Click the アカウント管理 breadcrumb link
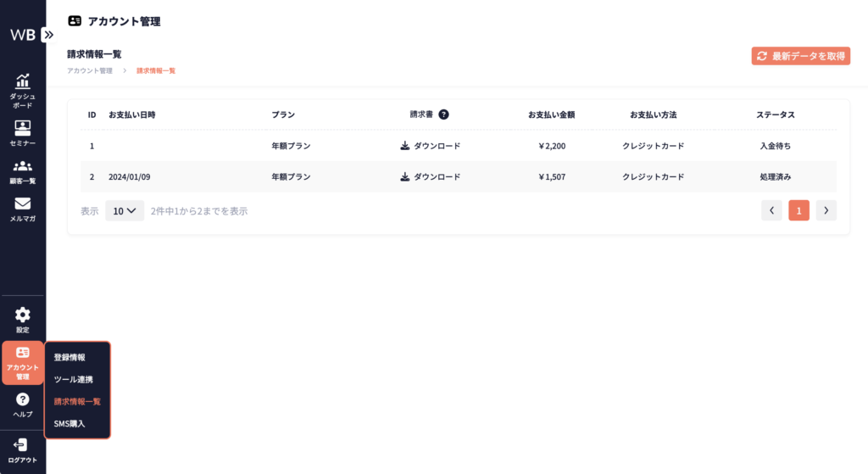The image size is (868, 474). 90,70
